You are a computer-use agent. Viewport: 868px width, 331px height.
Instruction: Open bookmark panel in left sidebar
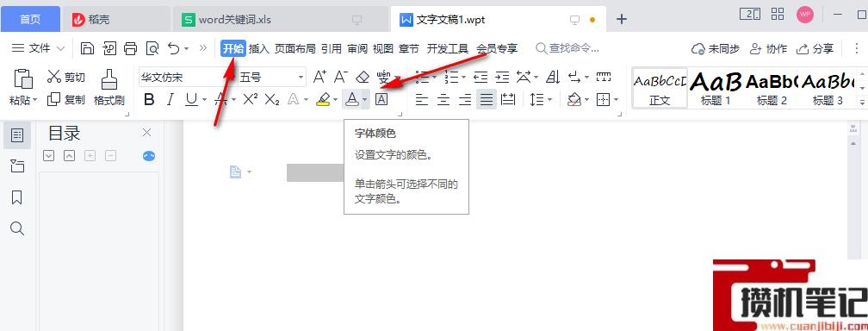pyautogui.click(x=17, y=198)
